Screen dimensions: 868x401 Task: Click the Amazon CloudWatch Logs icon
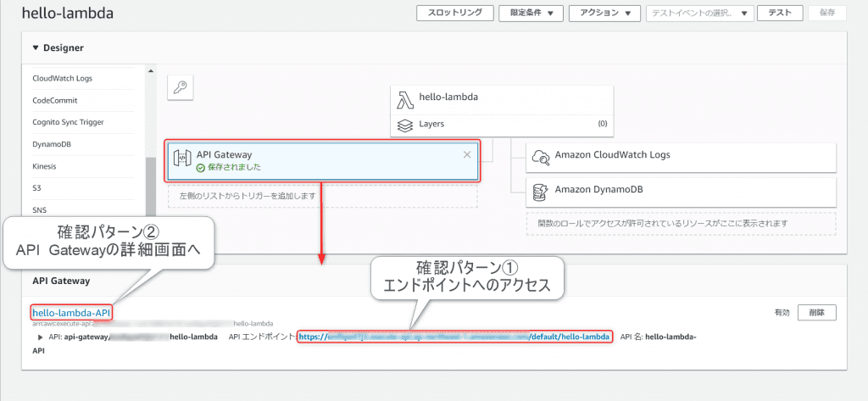[x=539, y=157]
